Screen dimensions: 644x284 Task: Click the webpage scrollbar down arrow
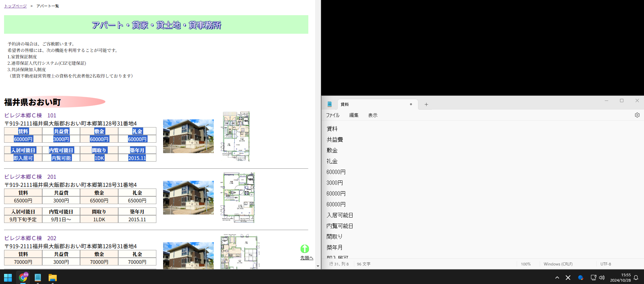pos(318,266)
